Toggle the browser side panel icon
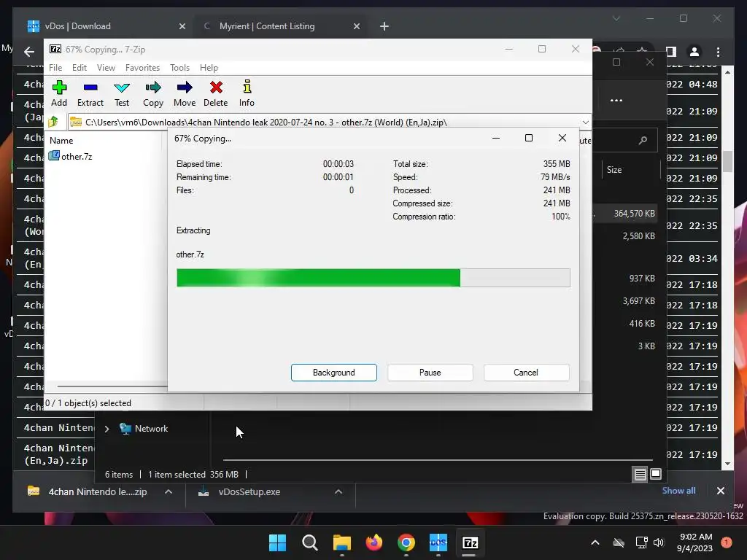Image resolution: width=747 pixels, height=560 pixels. 671,52
